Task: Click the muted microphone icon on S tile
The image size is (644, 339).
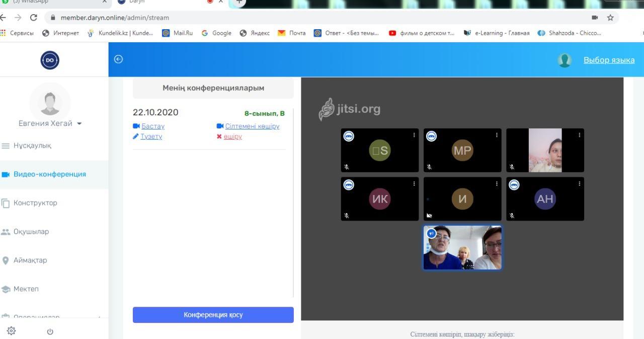Action: pos(347,167)
